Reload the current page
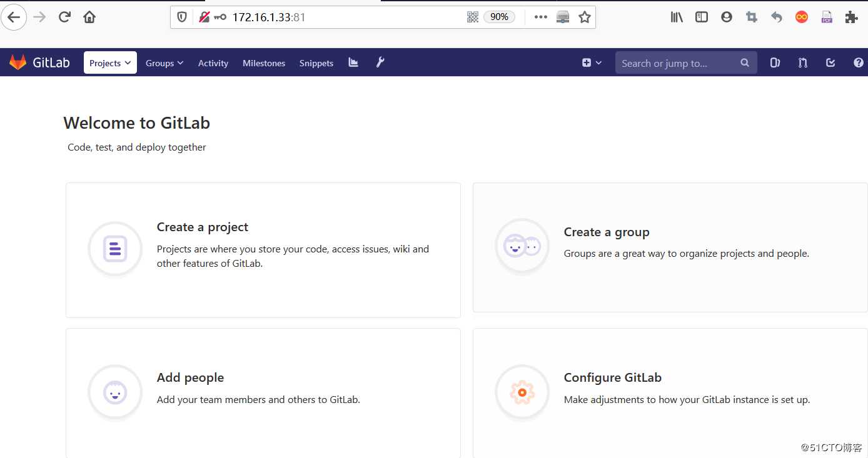Viewport: 868px width, 458px height. pyautogui.click(x=64, y=17)
